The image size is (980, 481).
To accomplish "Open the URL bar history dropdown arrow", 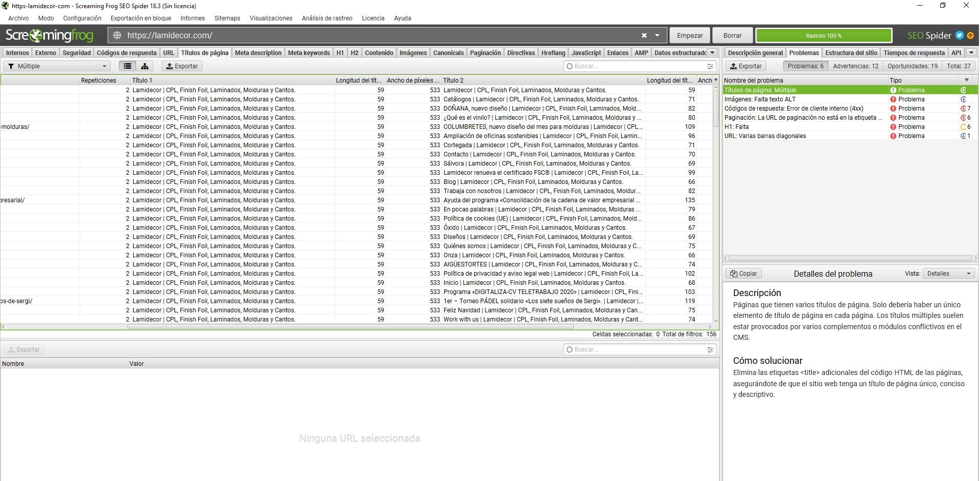I will pos(657,35).
